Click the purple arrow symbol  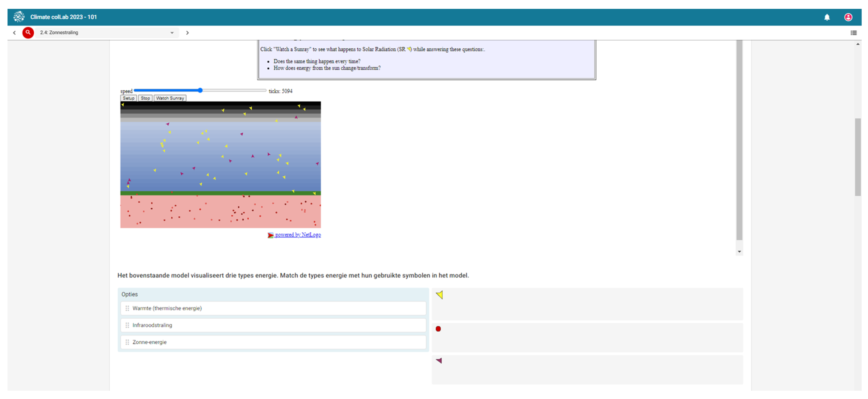click(439, 361)
